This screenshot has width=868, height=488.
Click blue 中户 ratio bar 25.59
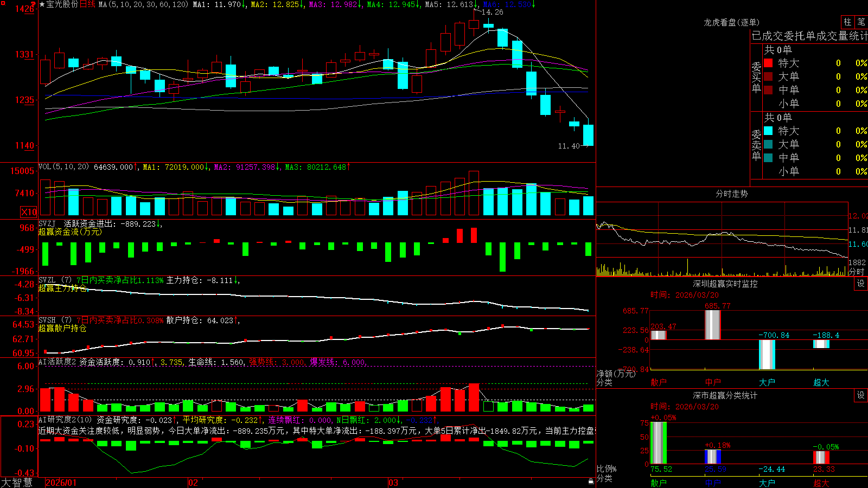(x=713, y=457)
